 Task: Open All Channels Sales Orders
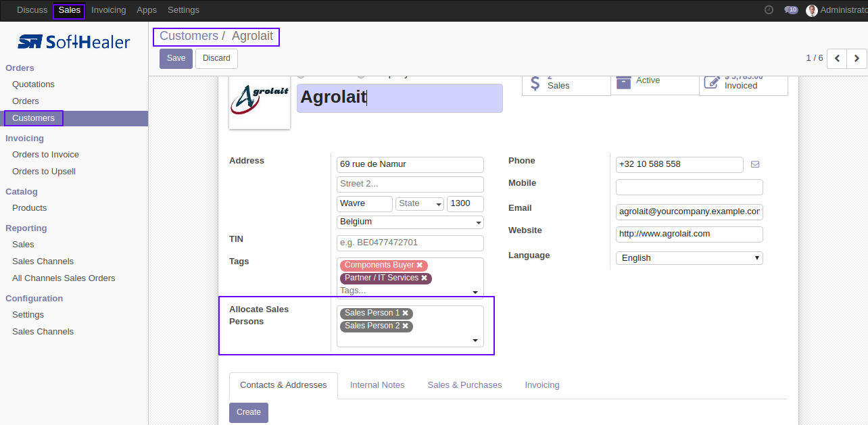(64, 278)
